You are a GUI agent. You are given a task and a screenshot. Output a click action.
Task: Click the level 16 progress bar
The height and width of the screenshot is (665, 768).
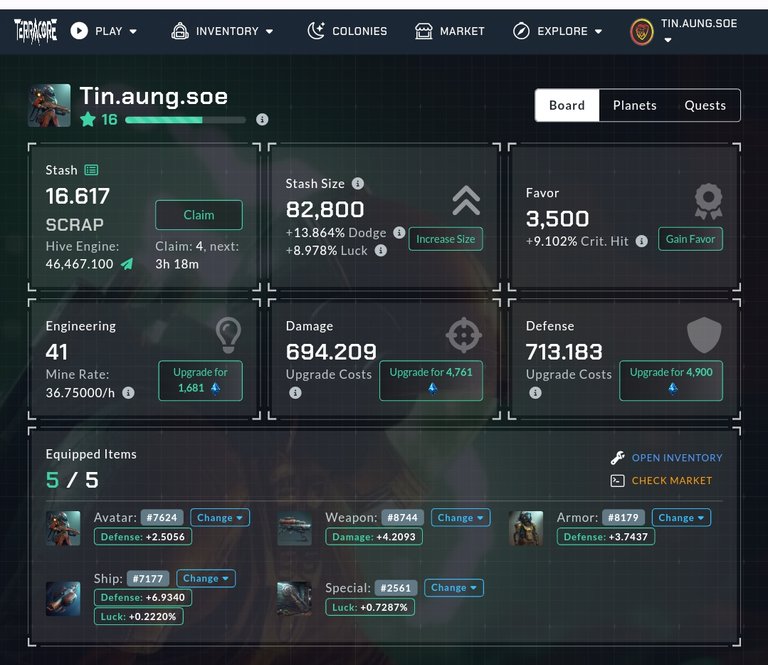185,120
